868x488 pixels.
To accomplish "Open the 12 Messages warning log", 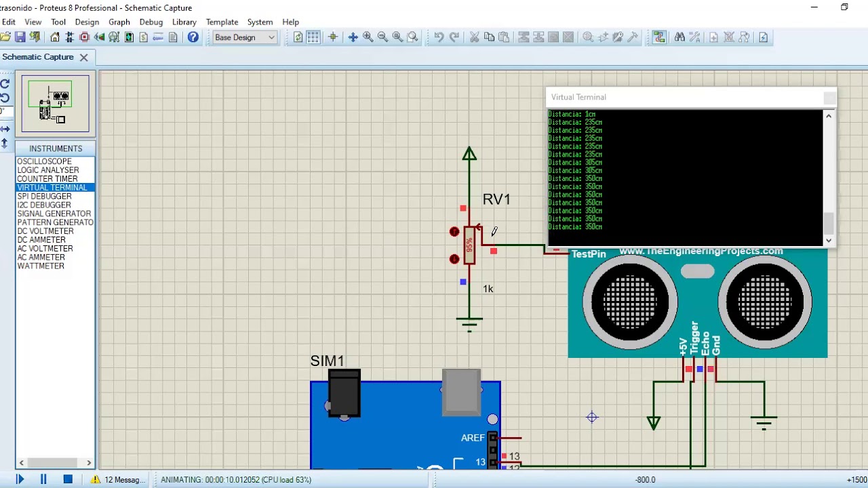I will pyautogui.click(x=119, y=479).
